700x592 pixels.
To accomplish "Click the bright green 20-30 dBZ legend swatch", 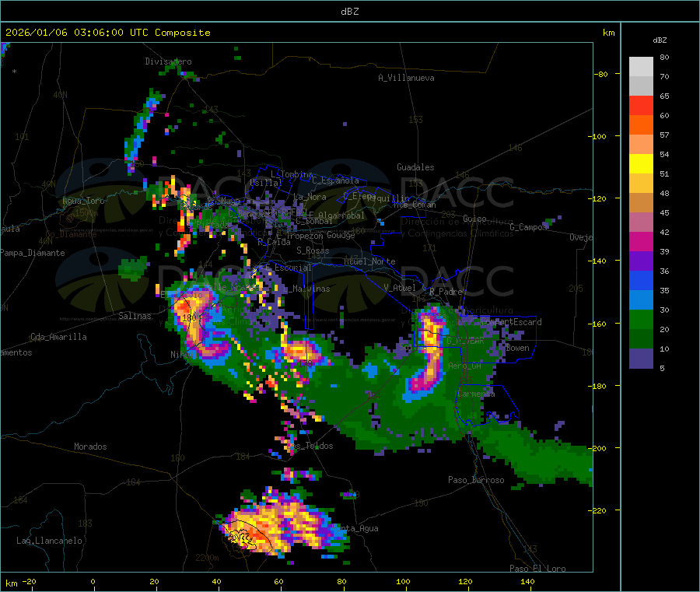I will [x=641, y=319].
